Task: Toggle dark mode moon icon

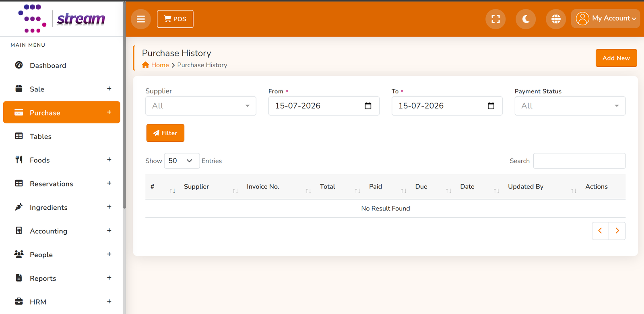Action: pyautogui.click(x=526, y=19)
